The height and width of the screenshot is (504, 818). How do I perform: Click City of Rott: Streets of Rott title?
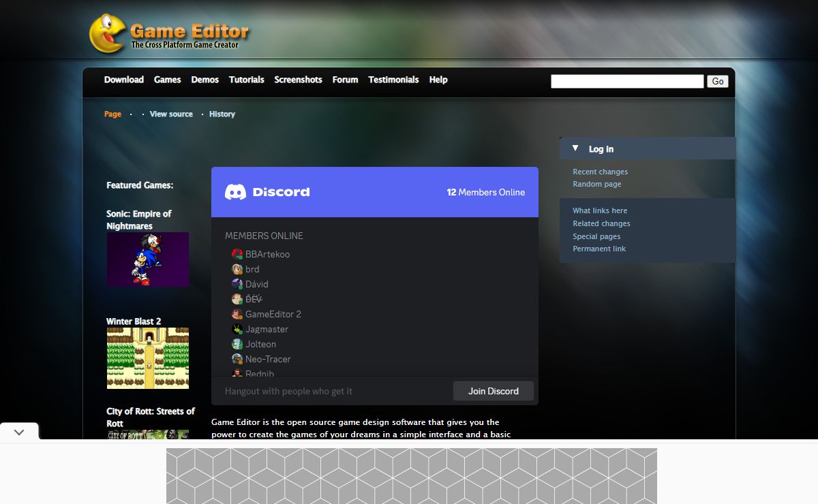[x=151, y=418]
